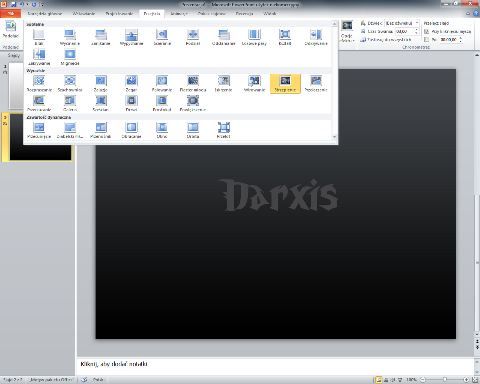Select the Orbita orbit transition
480x384 pixels.
(x=193, y=130)
